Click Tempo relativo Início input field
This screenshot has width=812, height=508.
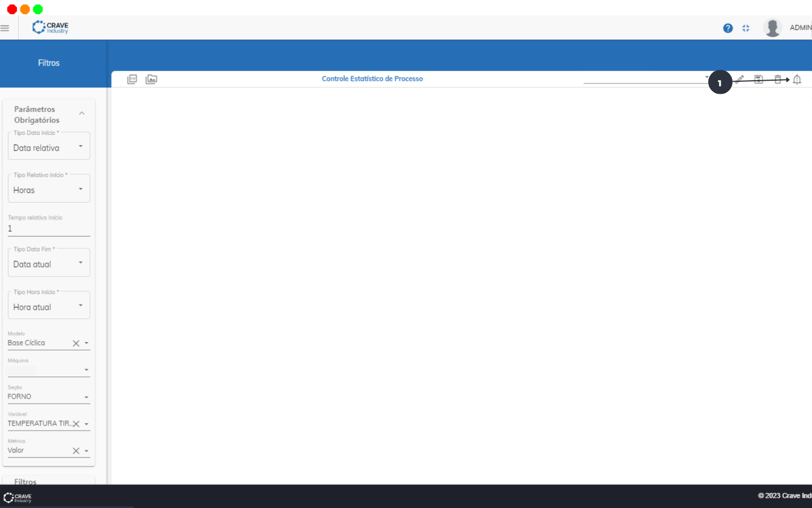(49, 229)
